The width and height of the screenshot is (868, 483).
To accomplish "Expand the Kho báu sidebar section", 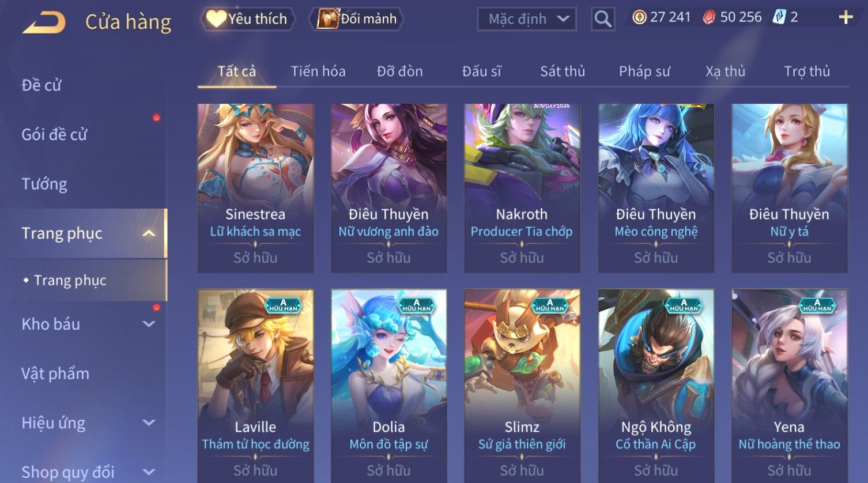I will pos(149,324).
